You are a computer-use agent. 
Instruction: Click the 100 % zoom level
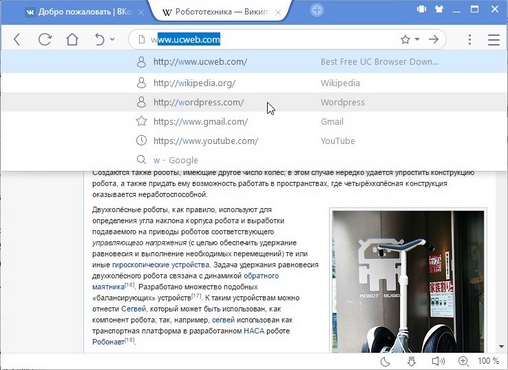[x=488, y=361]
